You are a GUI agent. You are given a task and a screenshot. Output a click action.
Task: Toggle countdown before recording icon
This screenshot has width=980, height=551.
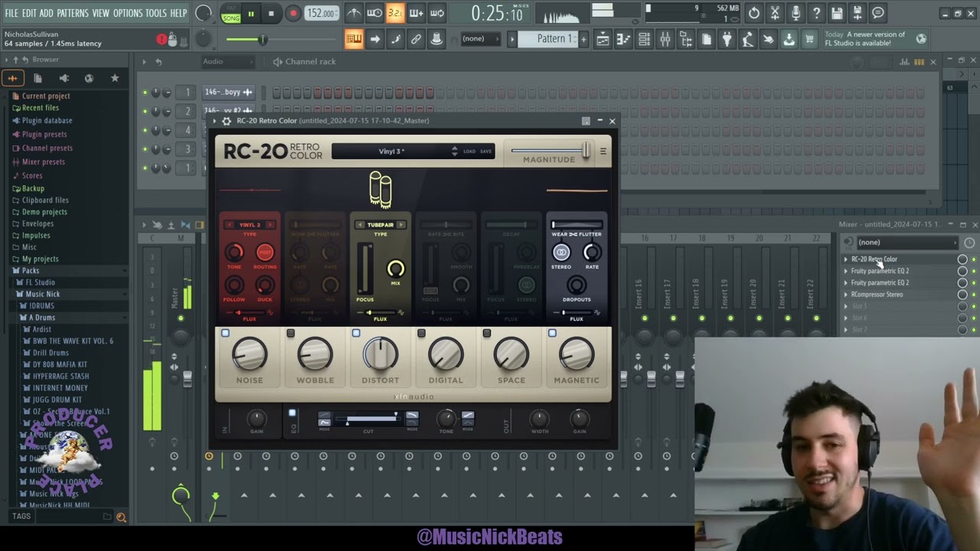click(x=395, y=13)
